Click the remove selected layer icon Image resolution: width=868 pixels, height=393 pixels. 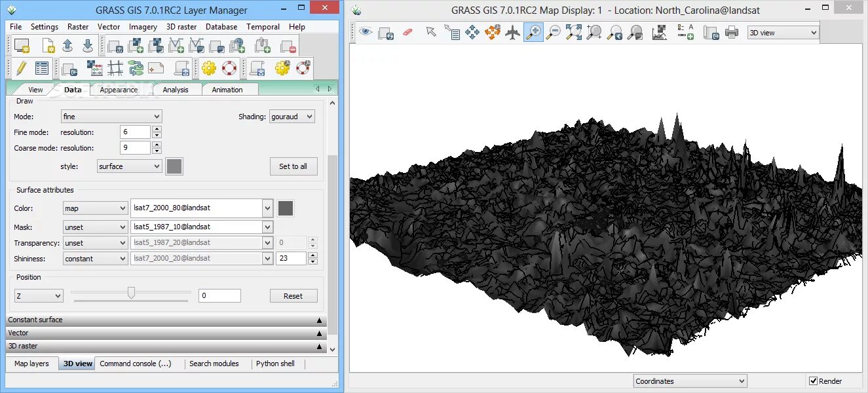287,46
